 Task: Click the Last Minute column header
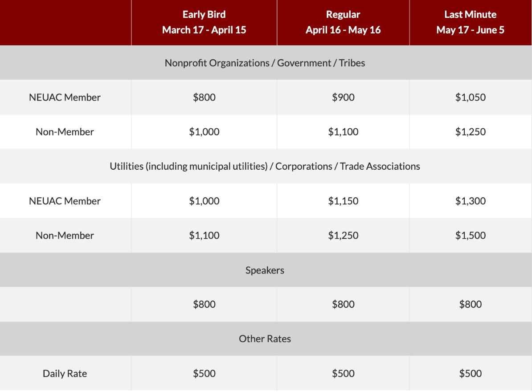[471, 22]
